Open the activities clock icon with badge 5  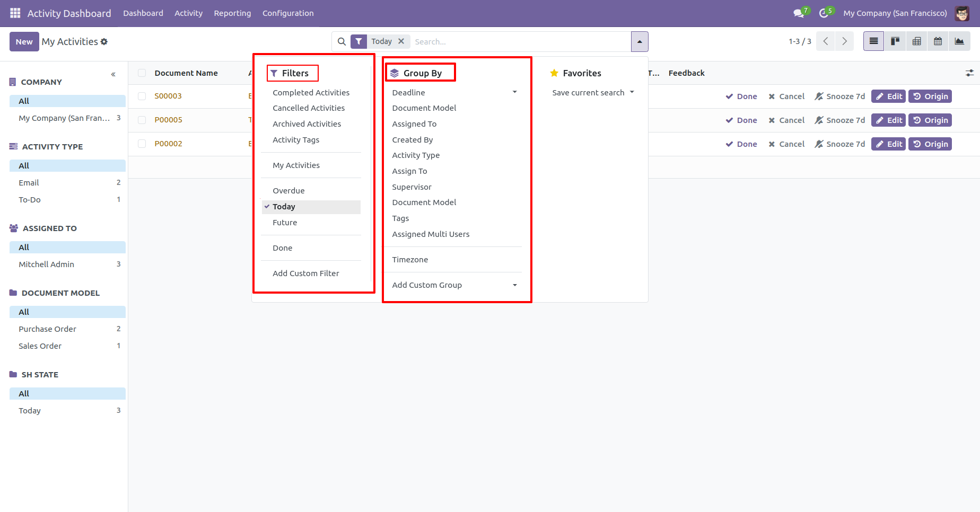coord(825,13)
